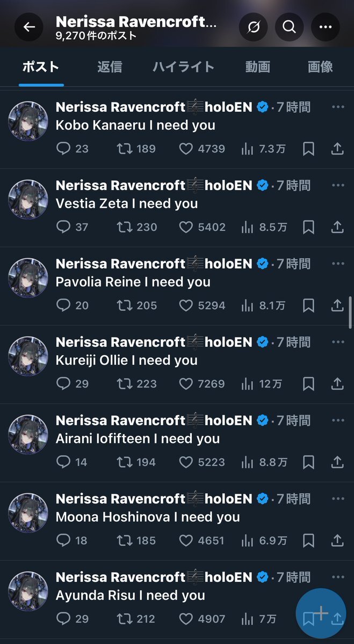Compose a new post with plus button

coord(321,613)
